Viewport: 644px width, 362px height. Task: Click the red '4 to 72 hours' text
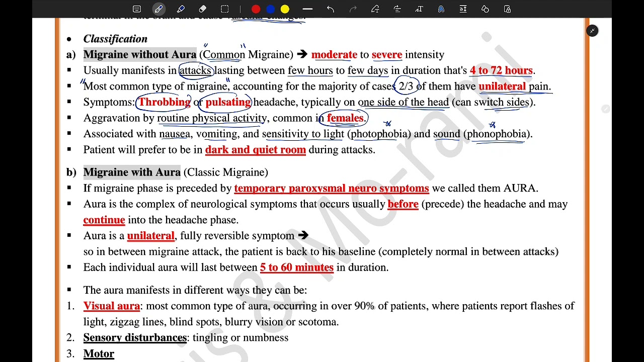pos(501,70)
